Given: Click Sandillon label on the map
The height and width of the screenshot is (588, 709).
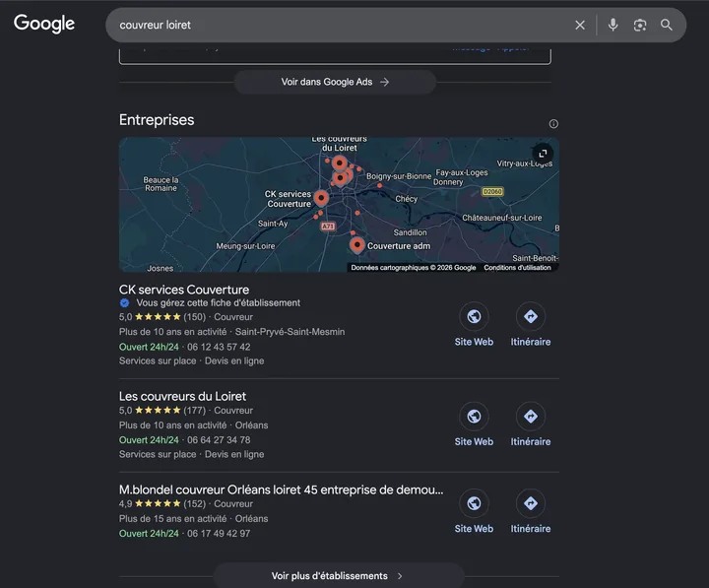Looking at the screenshot, I should 410,232.
